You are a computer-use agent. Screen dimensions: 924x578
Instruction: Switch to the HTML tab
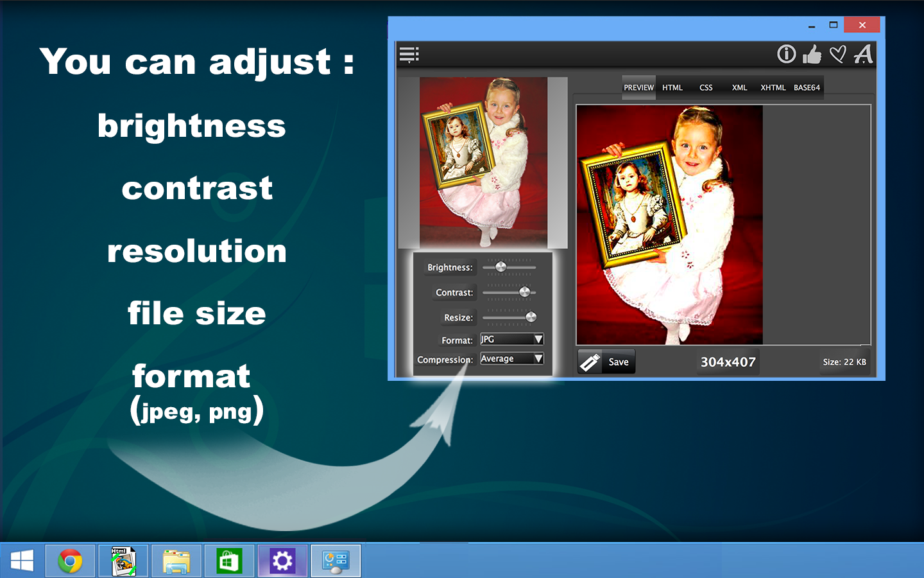tap(672, 88)
